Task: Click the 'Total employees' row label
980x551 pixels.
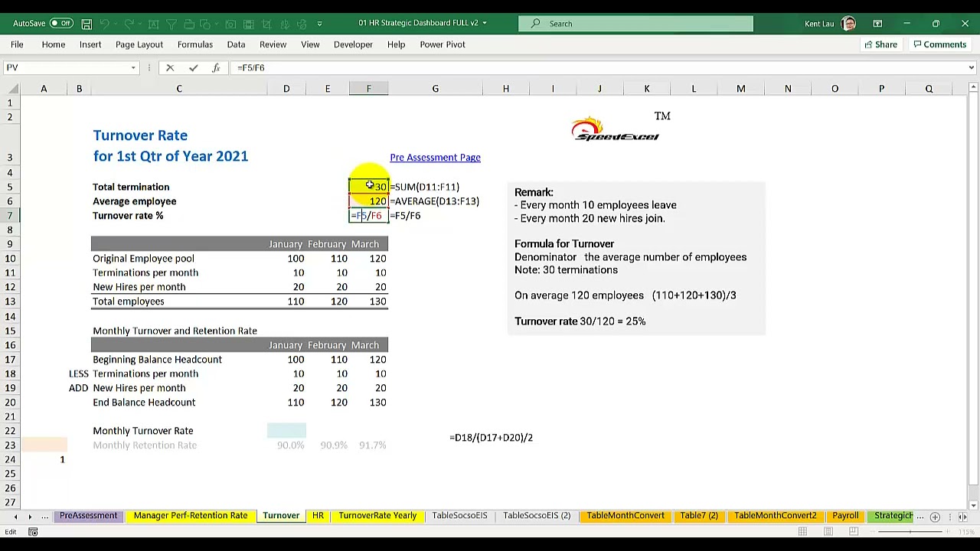Action: point(128,302)
